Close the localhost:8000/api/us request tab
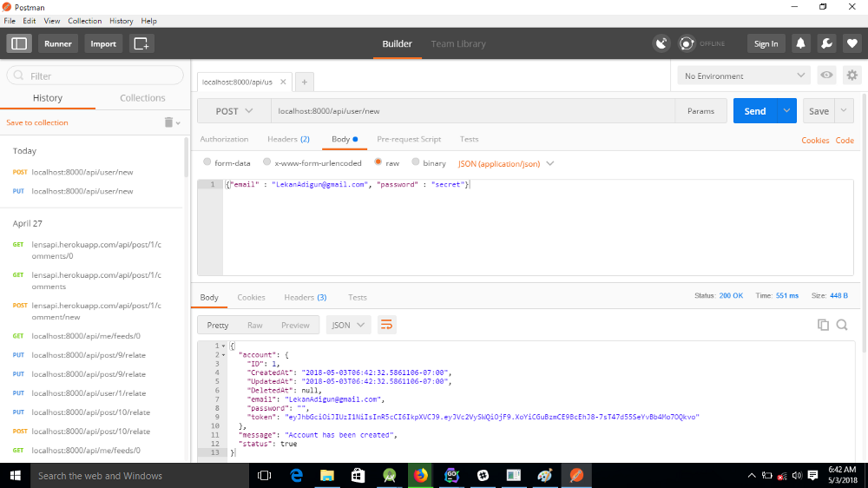Image resolution: width=868 pixels, height=488 pixels. tap(283, 82)
